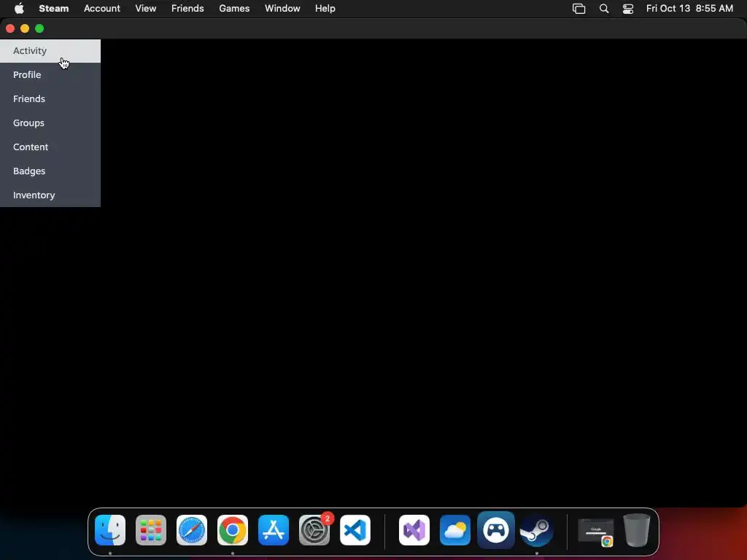Viewport: 747px width, 560px height.
Task: Select Content in the dropdown list
Action: [50, 147]
